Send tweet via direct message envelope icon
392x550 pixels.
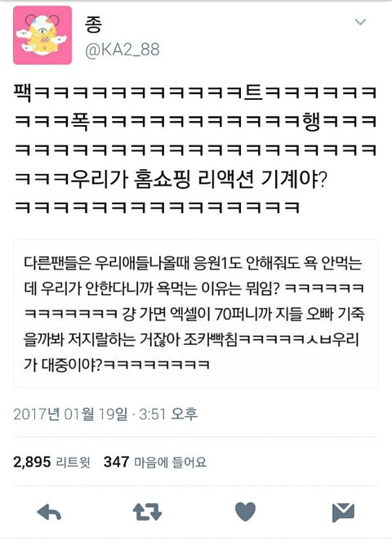pyautogui.click(x=343, y=512)
